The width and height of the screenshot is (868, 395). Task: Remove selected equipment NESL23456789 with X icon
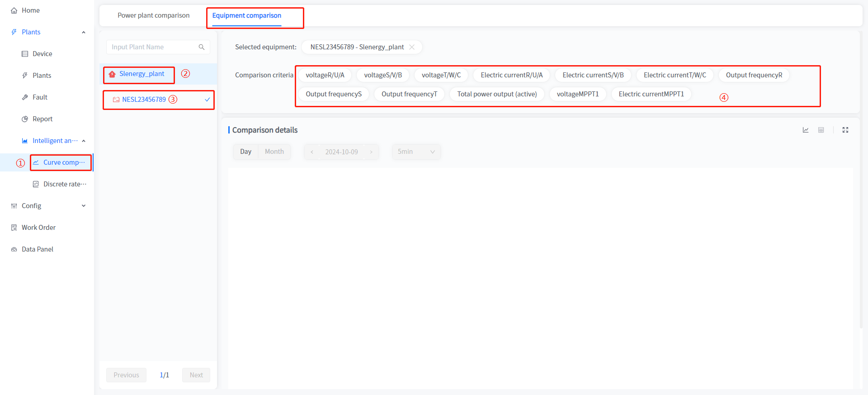pyautogui.click(x=412, y=47)
